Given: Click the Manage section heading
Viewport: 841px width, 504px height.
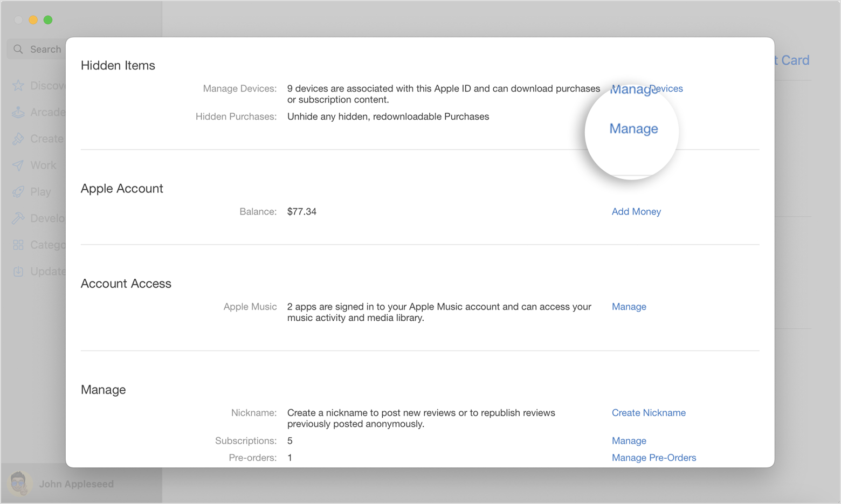Looking at the screenshot, I should (x=103, y=390).
